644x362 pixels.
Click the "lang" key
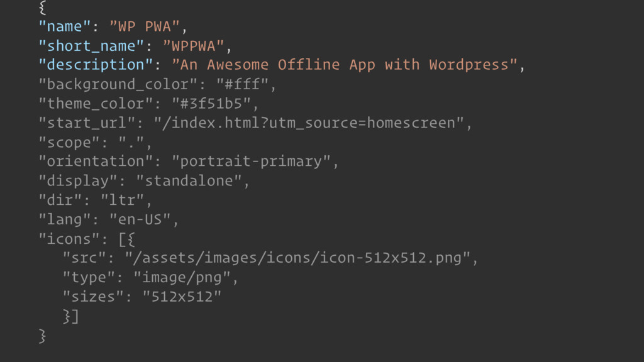click(x=64, y=219)
